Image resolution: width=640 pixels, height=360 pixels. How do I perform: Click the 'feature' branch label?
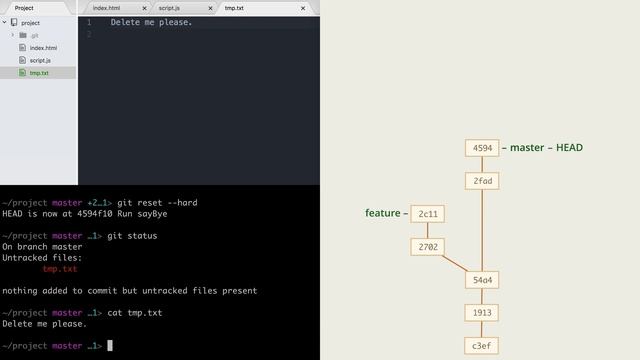(382, 213)
